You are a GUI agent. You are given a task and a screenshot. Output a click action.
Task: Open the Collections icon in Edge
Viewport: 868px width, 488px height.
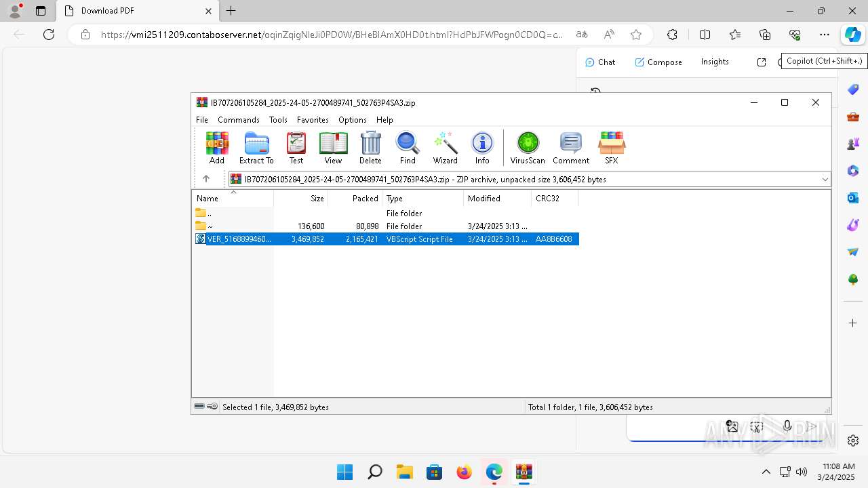pyautogui.click(x=765, y=35)
